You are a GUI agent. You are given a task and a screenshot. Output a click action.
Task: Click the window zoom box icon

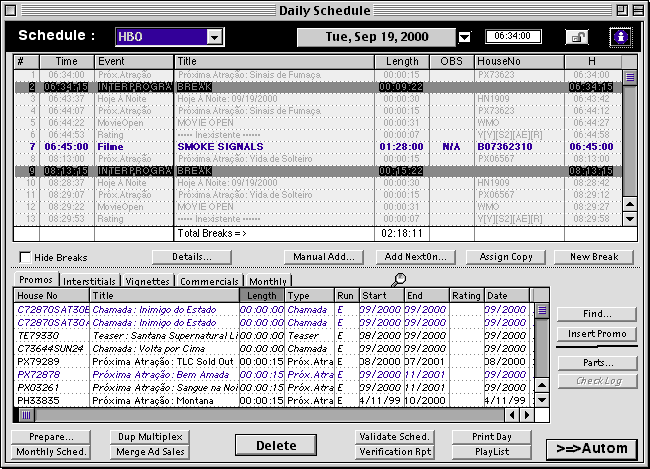coord(622,10)
